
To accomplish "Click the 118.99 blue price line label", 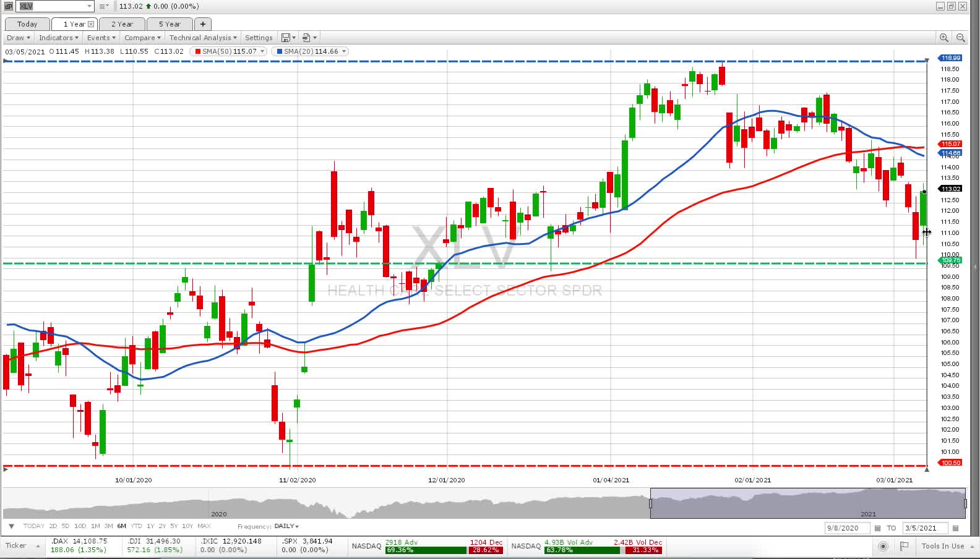I will [x=950, y=58].
